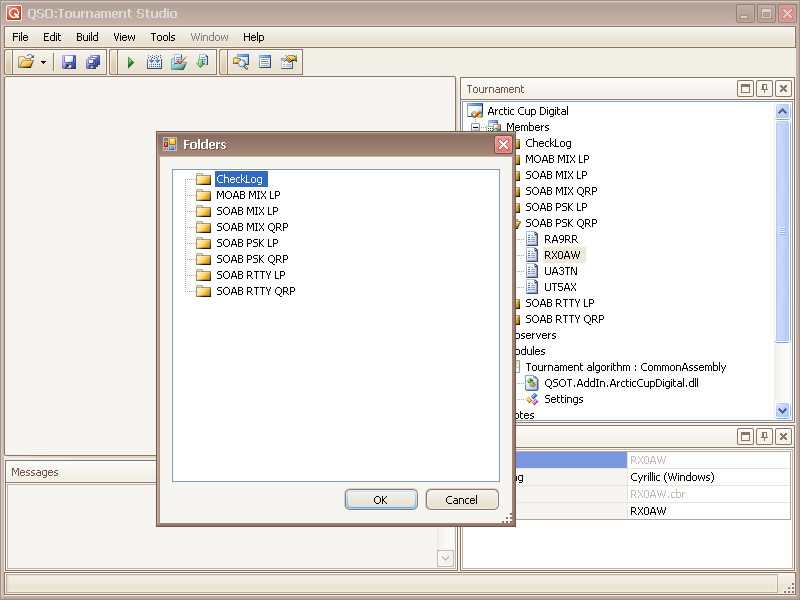Click the Open folder toolbar icon
Screen dimensions: 800x600
[x=25, y=62]
